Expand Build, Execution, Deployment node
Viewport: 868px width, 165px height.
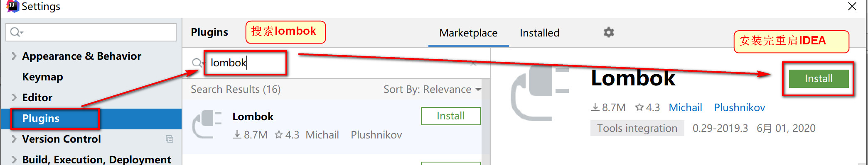point(14,160)
